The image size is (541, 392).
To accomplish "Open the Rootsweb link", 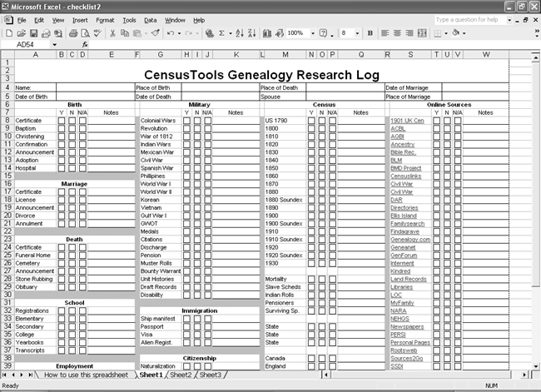I will click(404, 350).
